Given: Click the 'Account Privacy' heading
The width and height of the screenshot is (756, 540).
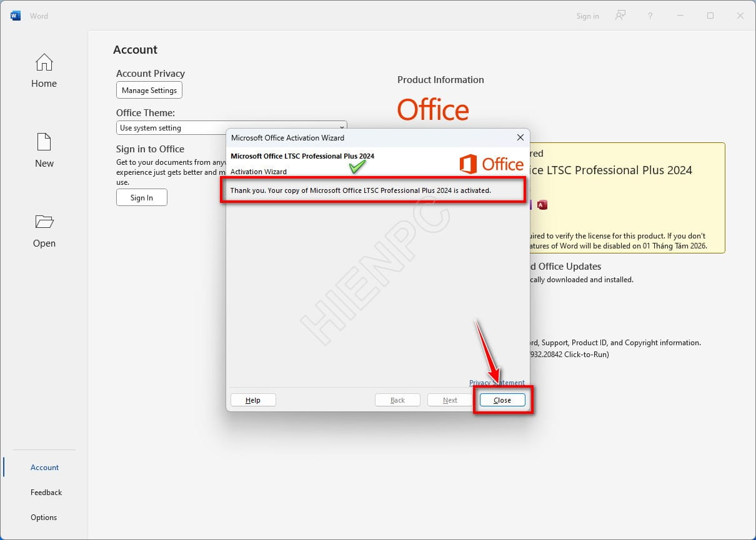Looking at the screenshot, I should click(x=151, y=73).
